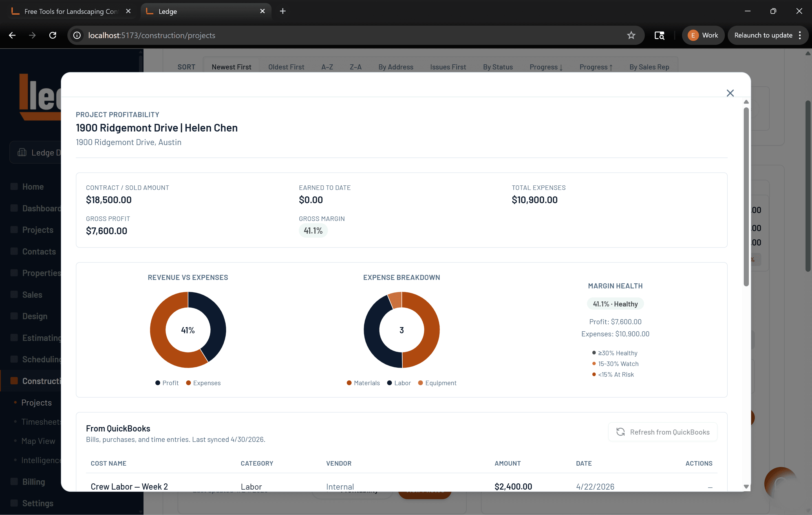Open Design in the sidebar
Viewport: 812px width, 515px height.
click(x=34, y=316)
